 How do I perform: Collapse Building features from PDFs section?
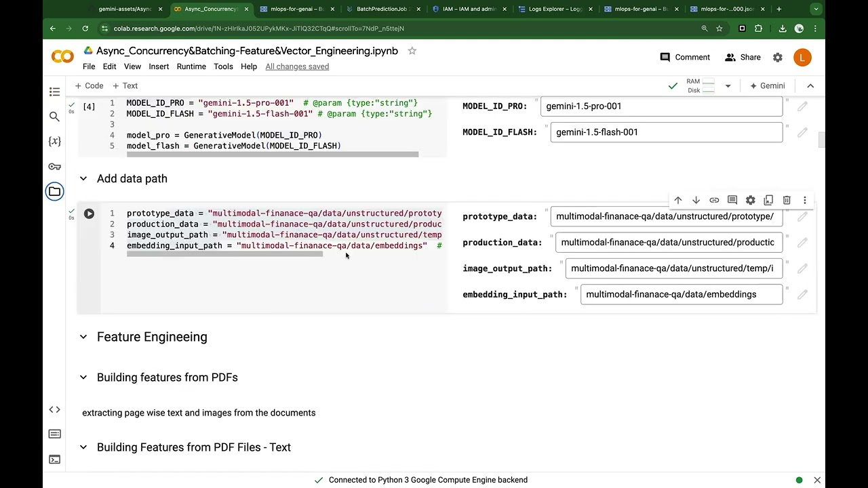tap(83, 378)
